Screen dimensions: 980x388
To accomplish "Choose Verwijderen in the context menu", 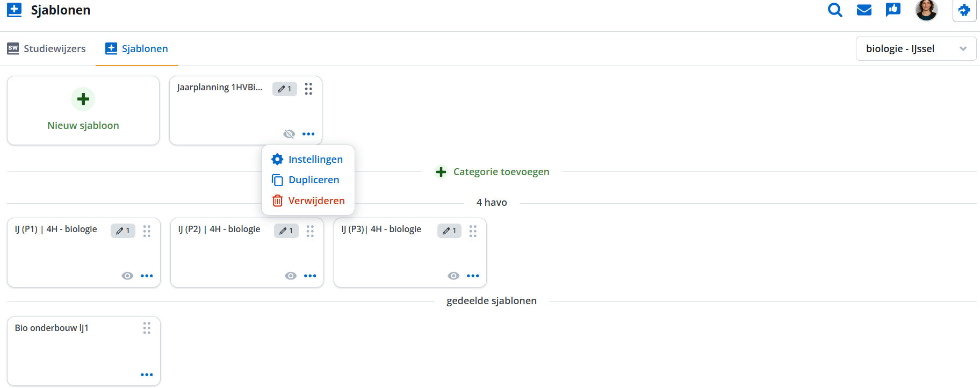I will (316, 201).
